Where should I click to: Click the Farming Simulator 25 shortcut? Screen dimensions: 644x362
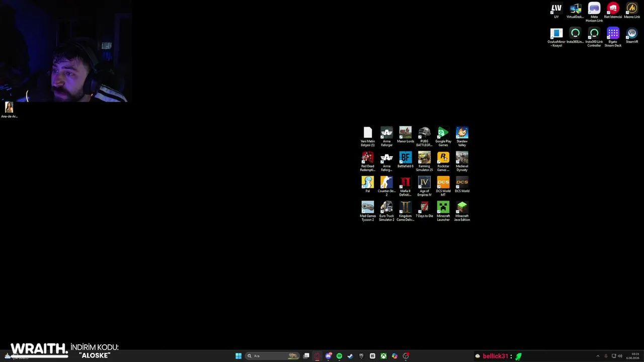click(424, 161)
